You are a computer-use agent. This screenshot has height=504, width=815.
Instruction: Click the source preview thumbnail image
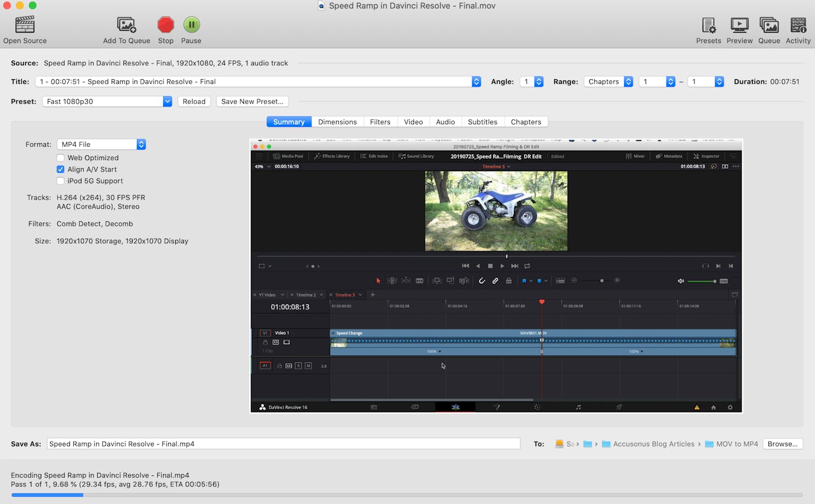496,276
